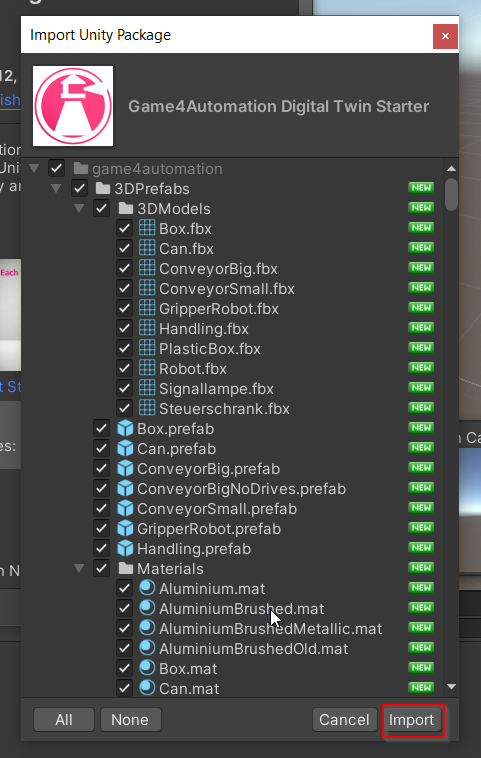This screenshot has height=758, width=481.
Task: Click the Box.fbx mesh icon
Action: pos(147,228)
